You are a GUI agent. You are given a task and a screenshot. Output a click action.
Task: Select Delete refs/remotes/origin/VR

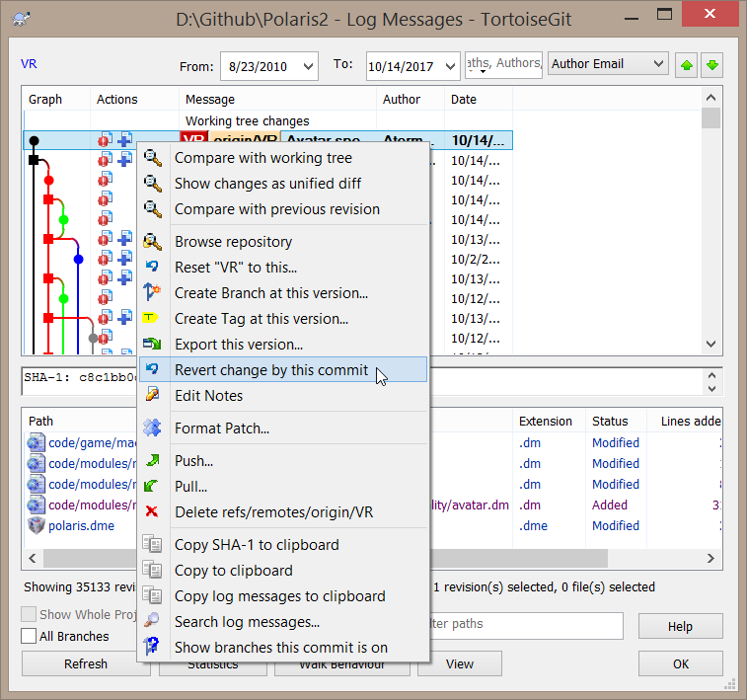(x=283, y=512)
